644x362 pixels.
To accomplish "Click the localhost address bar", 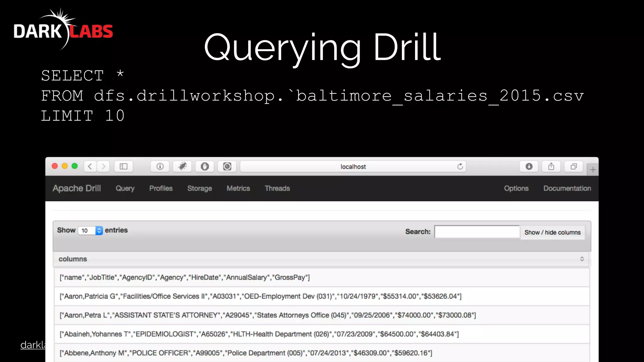I will [x=353, y=167].
